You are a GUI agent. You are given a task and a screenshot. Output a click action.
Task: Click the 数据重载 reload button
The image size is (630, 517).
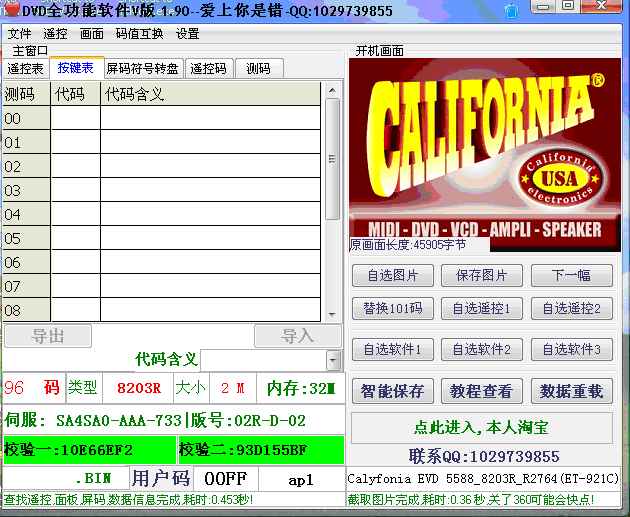pyautogui.click(x=572, y=391)
